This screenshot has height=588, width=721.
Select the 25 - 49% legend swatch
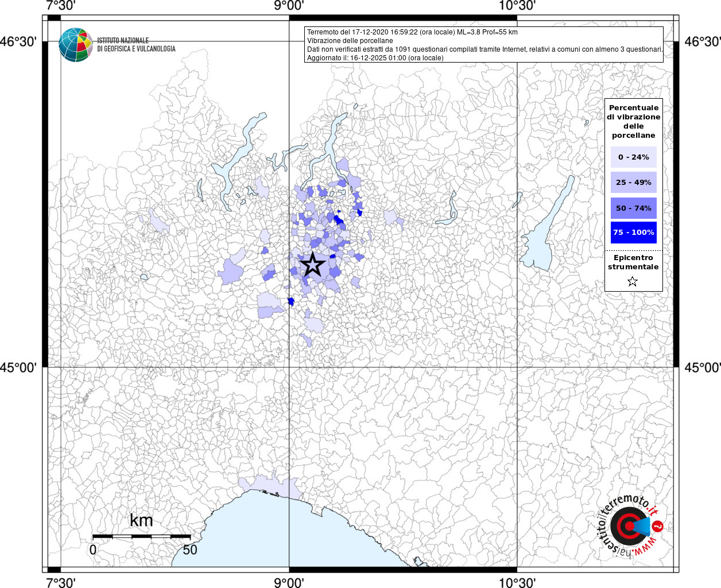tap(634, 183)
